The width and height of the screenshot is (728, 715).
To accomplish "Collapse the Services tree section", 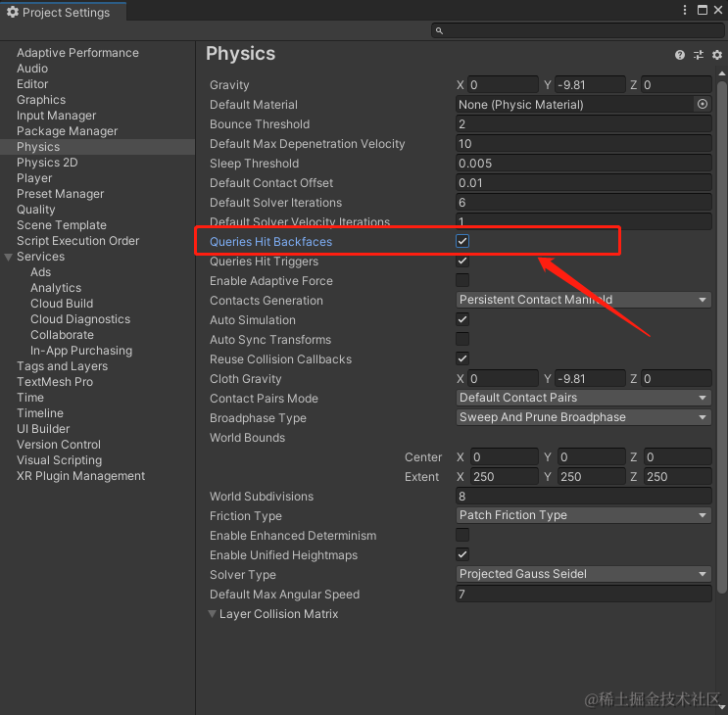I will pos(9,257).
